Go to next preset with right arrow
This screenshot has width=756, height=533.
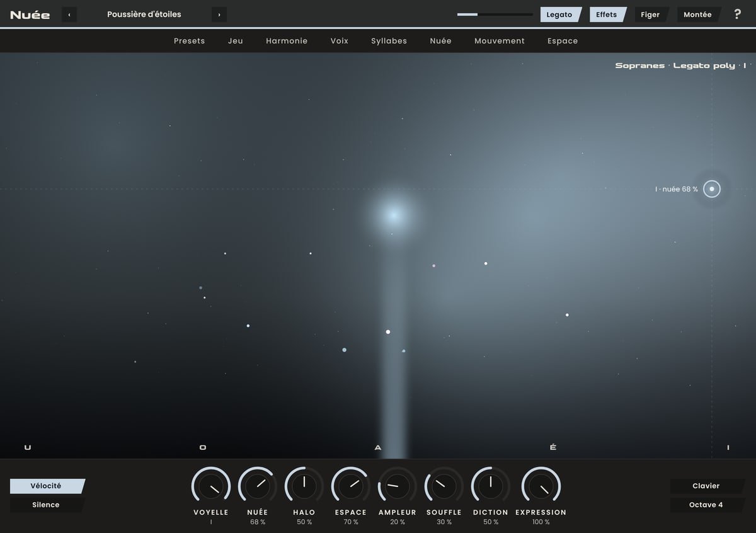[219, 14]
